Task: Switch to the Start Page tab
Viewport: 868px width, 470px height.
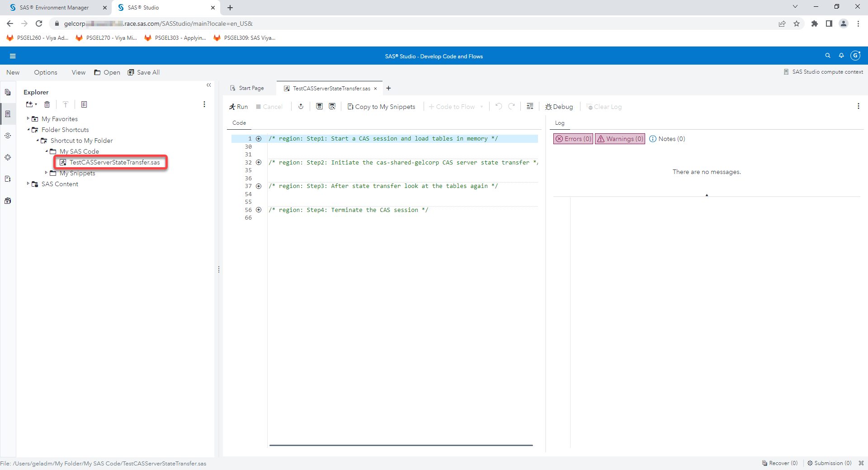Action: point(247,88)
